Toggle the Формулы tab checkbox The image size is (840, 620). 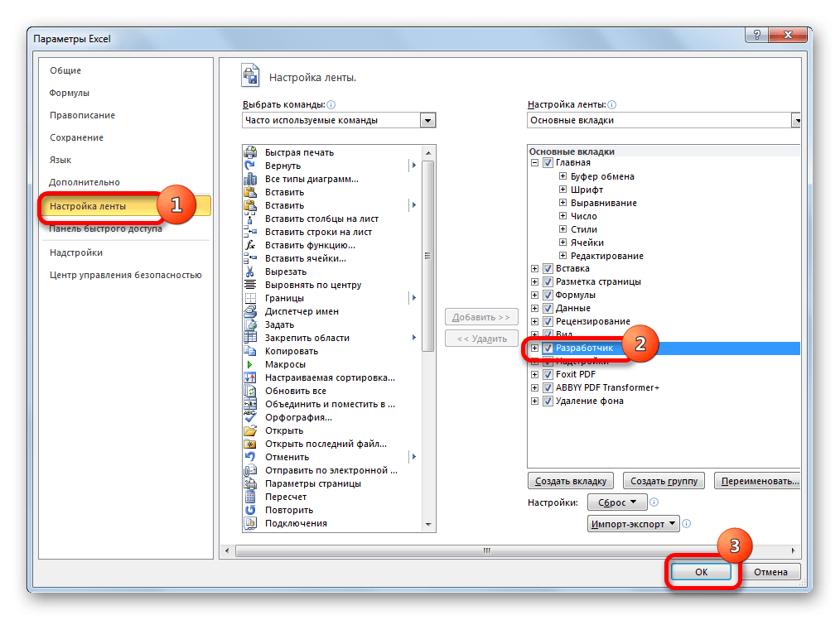548,295
